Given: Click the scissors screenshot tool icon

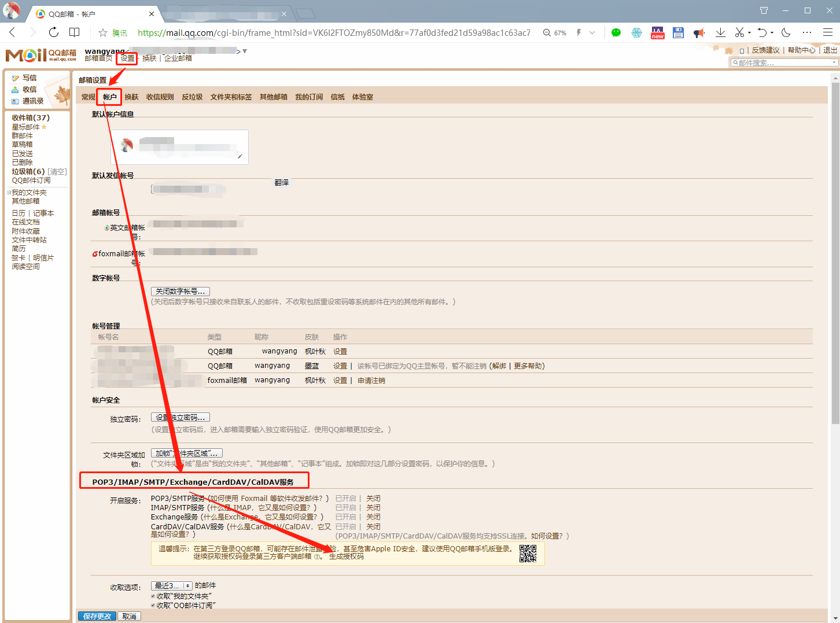Looking at the screenshot, I should [x=739, y=32].
